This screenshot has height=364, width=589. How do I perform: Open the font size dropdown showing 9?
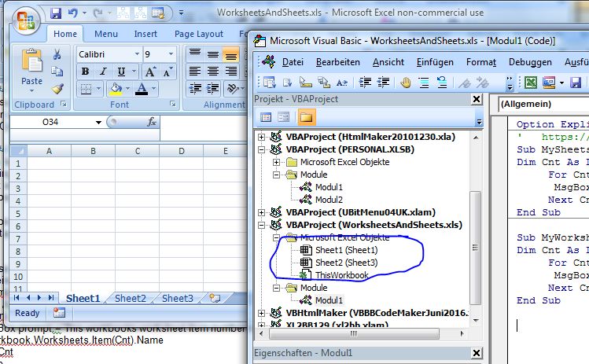171,54
